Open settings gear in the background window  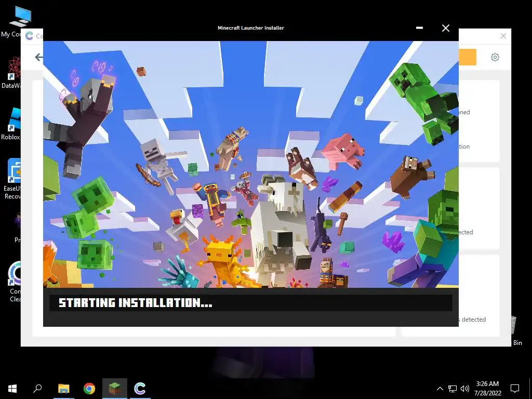coord(495,57)
